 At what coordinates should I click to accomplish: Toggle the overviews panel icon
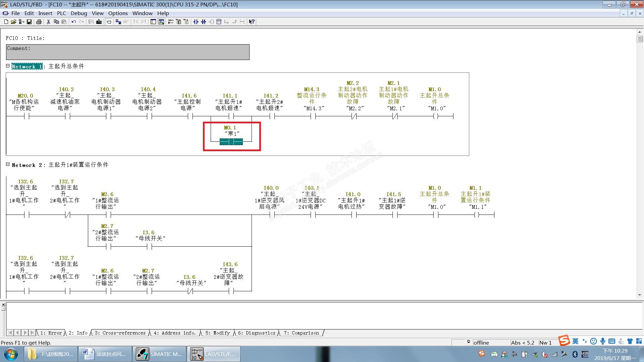tap(153, 22)
